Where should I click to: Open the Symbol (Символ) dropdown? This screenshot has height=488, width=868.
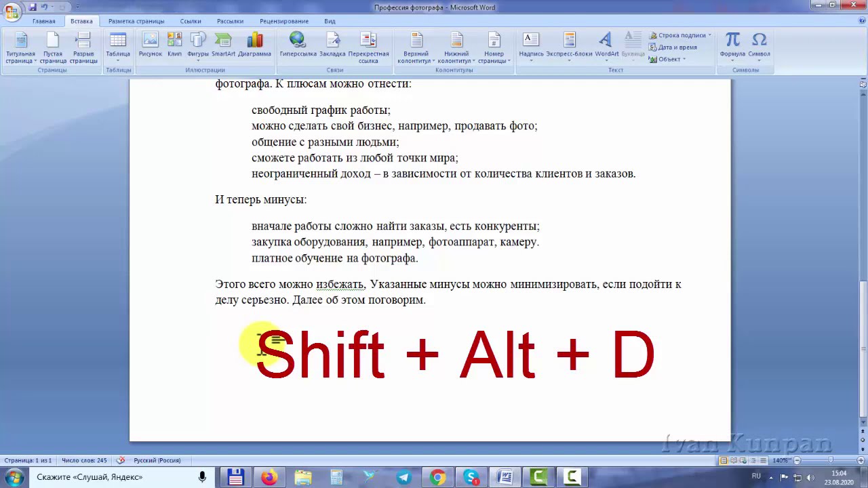pyautogui.click(x=759, y=48)
